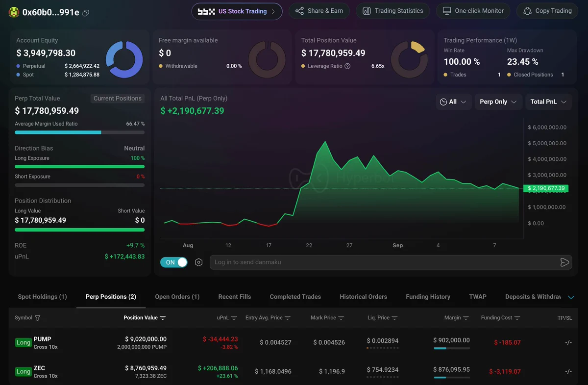Click the ZEC entry price $1,168.0496
The image size is (588, 385).
273,371
